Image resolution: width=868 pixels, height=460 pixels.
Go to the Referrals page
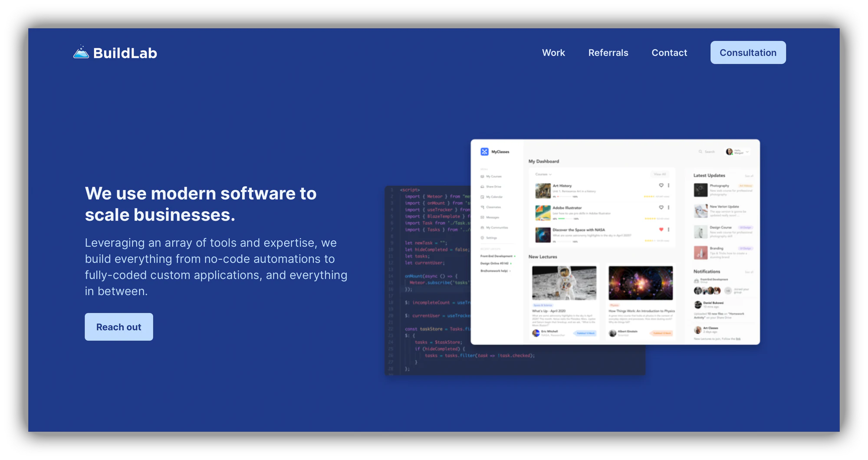[x=608, y=53]
